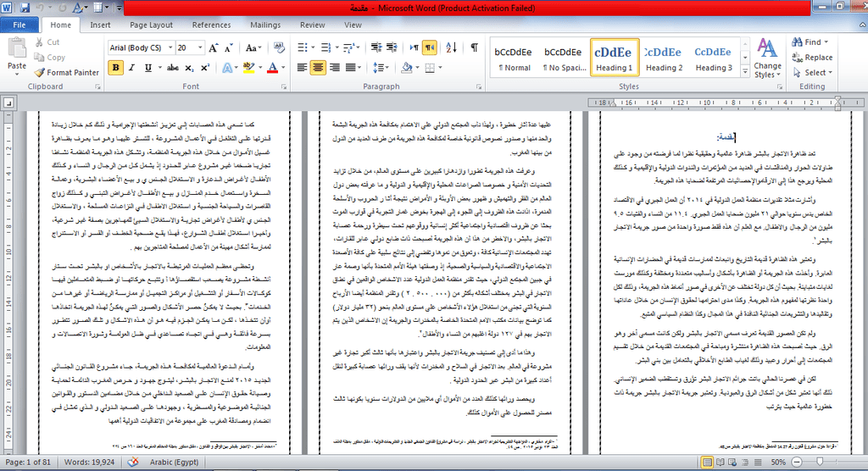Click the Words: 19,924 count
This screenshot has height=471, width=868.
[x=89, y=463]
